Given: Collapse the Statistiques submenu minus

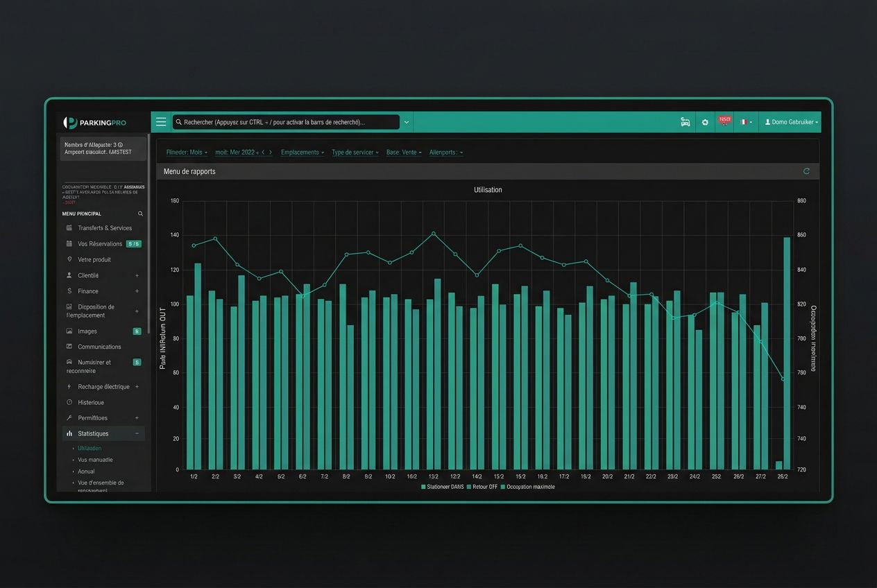Looking at the screenshot, I should [137, 433].
